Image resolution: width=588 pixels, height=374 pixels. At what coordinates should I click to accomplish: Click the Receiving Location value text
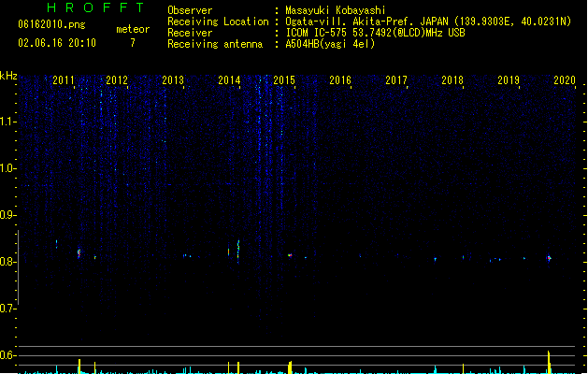(x=428, y=22)
